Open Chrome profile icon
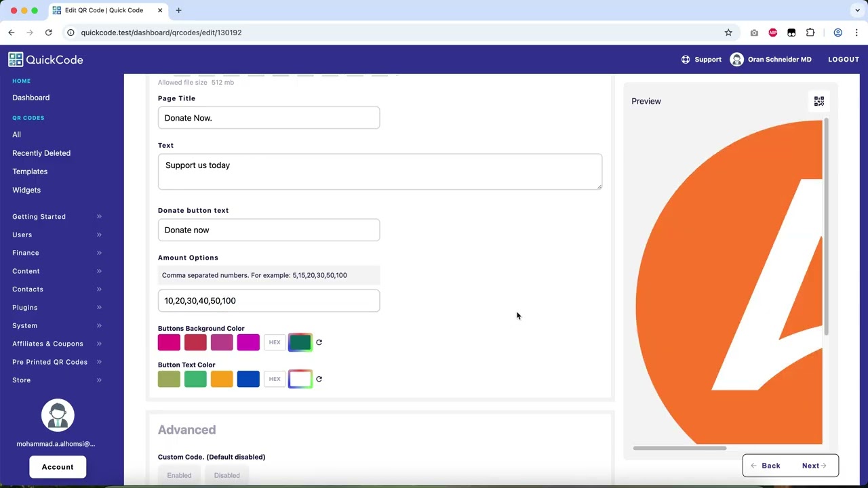 pyautogui.click(x=838, y=33)
